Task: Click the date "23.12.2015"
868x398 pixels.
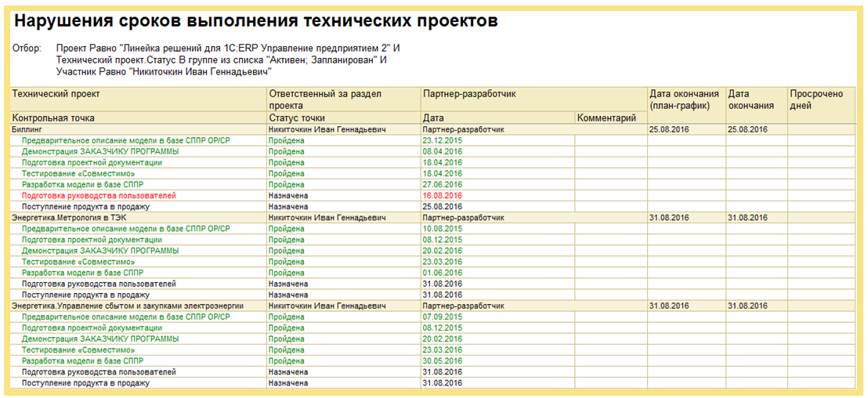Action: (x=442, y=140)
